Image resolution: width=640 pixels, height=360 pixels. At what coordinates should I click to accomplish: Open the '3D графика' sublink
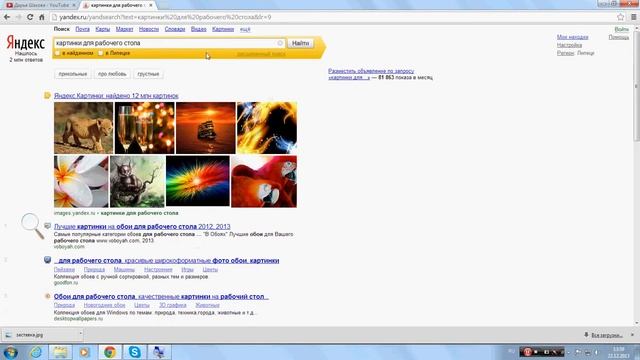[x=173, y=305]
